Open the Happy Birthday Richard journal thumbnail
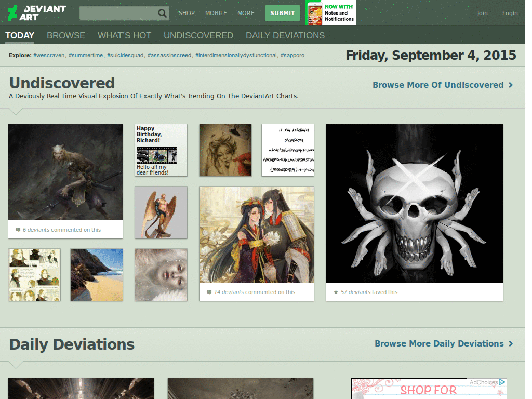Viewport: 532px width, 399px height. (161, 150)
